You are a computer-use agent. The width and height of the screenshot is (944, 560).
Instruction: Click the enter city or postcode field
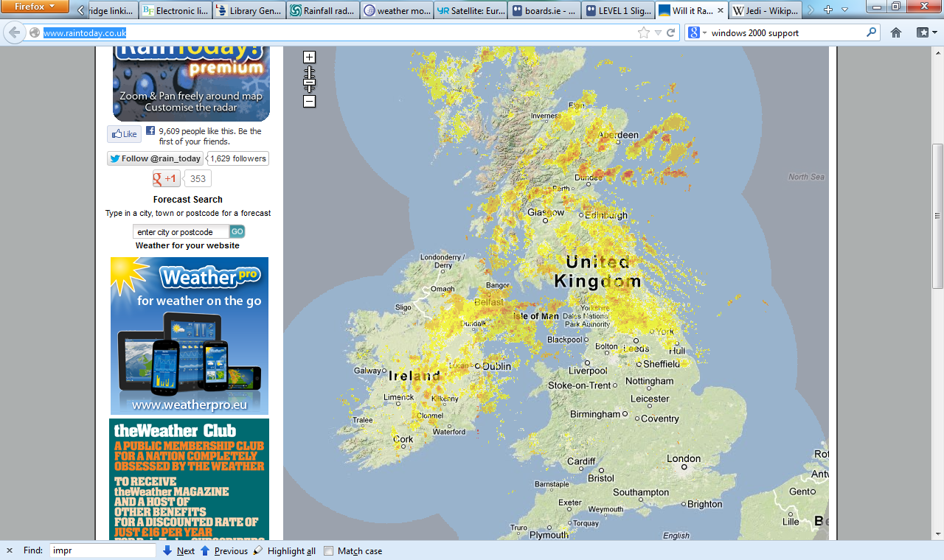pos(181,232)
